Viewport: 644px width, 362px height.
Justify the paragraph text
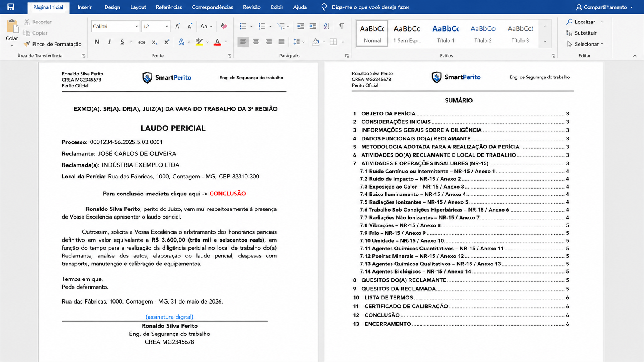click(282, 42)
